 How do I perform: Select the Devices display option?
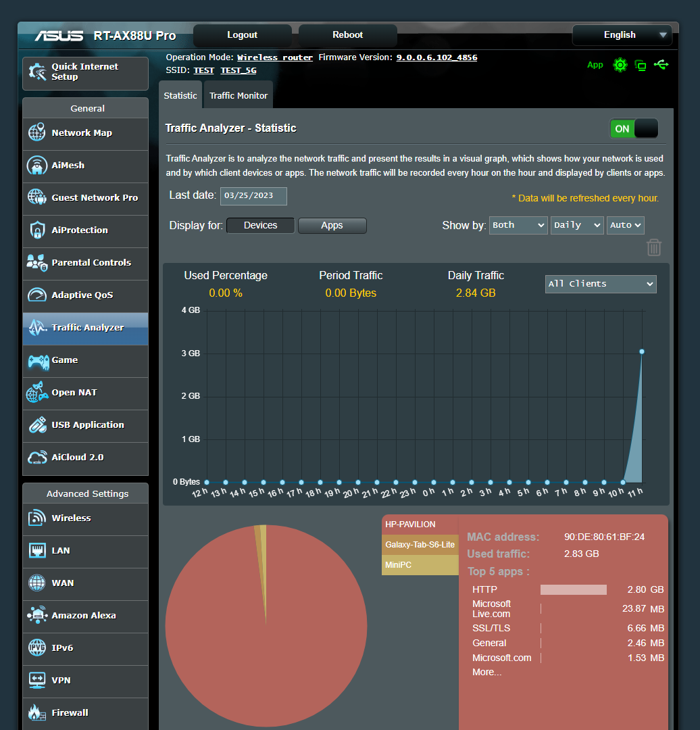[x=260, y=225]
